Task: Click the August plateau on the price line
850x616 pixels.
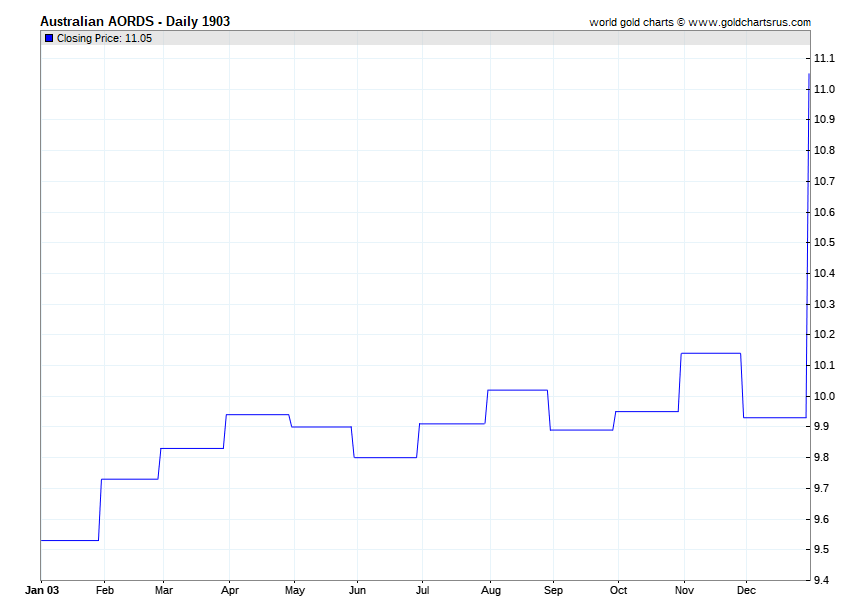Action: tap(517, 390)
